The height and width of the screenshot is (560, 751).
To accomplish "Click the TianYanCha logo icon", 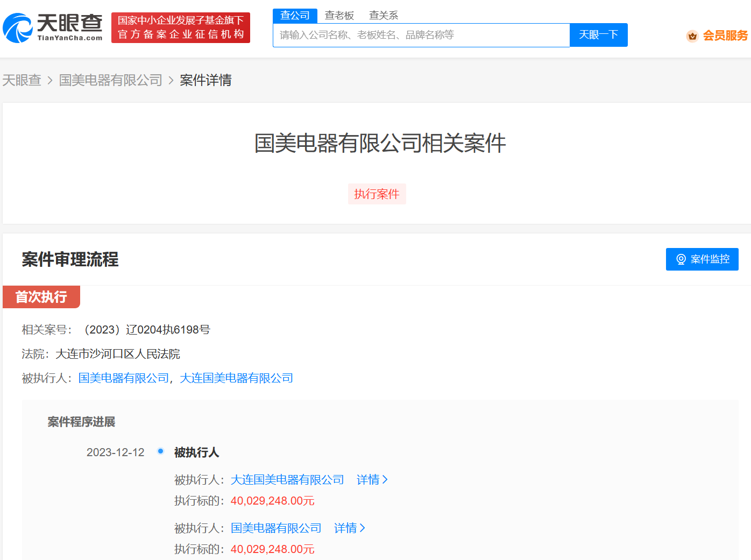I will (18, 28).
